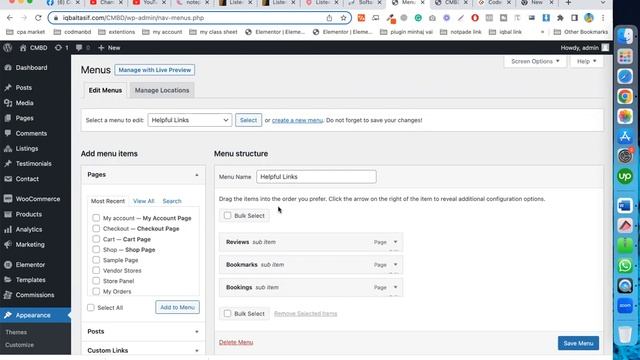
Task: Click the Contact envelope icon
Action: [8, 179]
